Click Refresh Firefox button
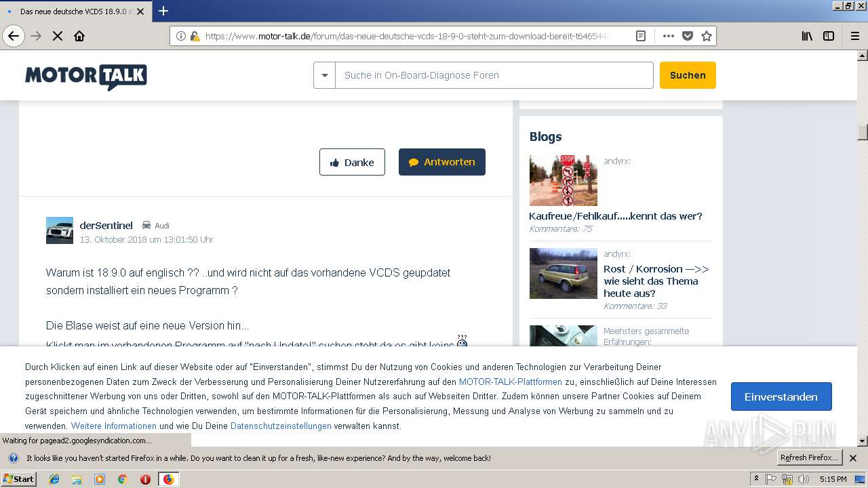The height and width of the screenshot is (488, 868). [809, 457]
